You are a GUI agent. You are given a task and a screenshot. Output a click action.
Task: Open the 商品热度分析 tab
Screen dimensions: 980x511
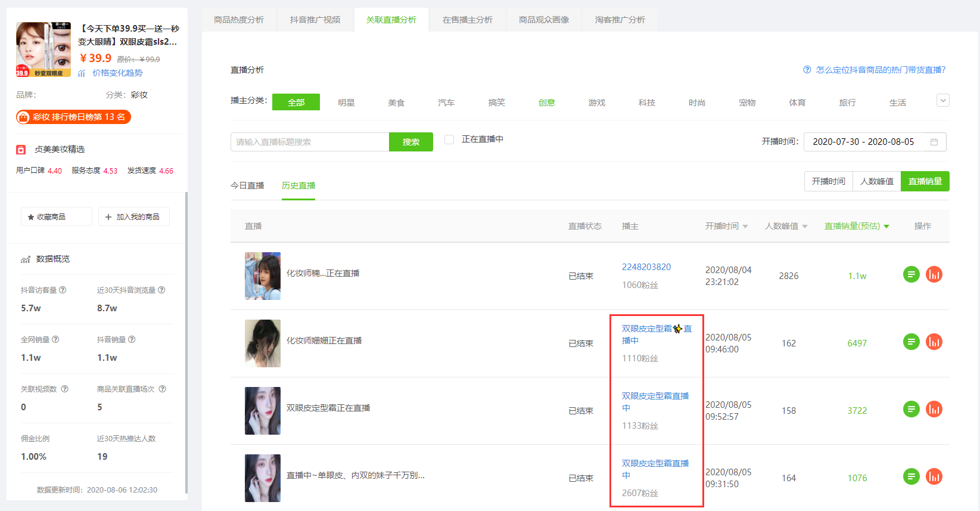[x=239, y=20]
